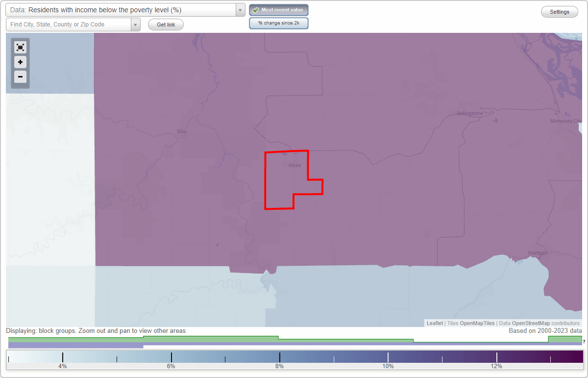Open the Data metric dropdown
The width and height of the screenshot is (588, 378).
[239, 10]
